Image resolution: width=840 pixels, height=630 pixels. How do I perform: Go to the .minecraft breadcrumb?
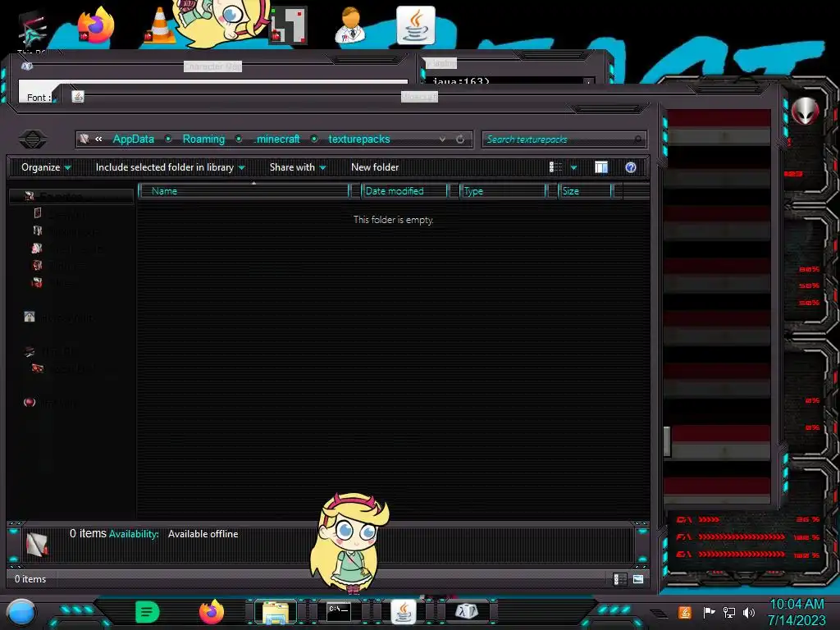click(x=277, y=139)
